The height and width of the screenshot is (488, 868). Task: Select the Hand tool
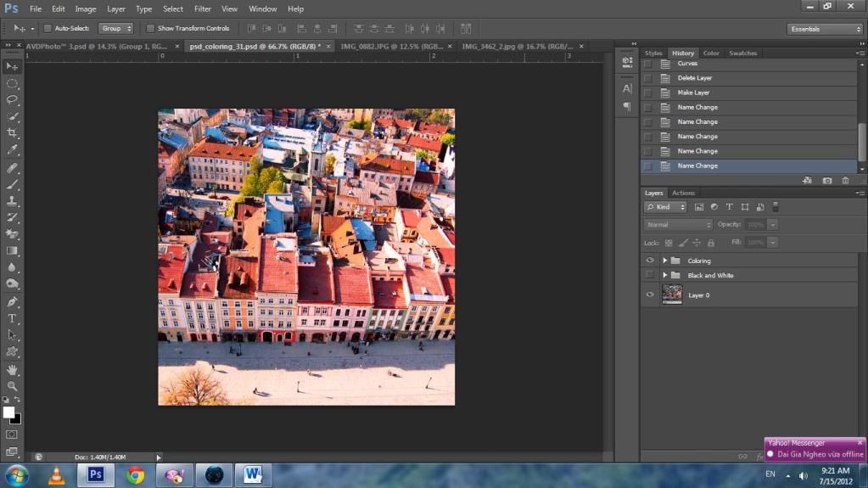click(x=12, y=370)
